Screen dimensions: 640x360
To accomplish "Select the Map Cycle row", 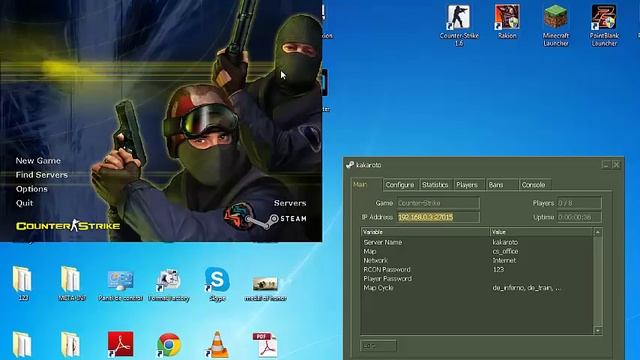I will 477,288.
